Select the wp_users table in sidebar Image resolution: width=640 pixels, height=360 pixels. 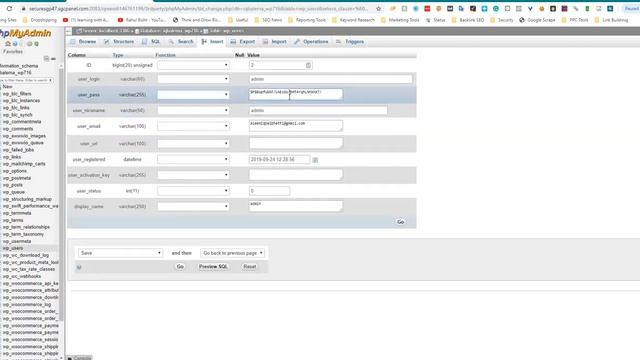click(x=13, y=248)
